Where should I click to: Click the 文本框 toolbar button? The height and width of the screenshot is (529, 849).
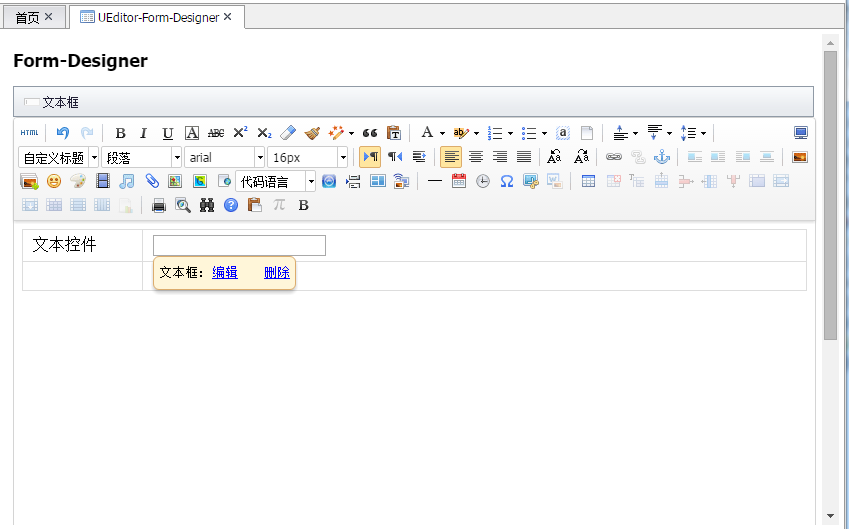(x=52, y=102)
